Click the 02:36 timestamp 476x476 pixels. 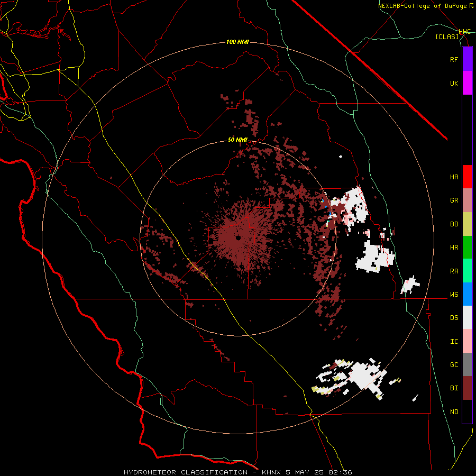click(x=340, y=472)
